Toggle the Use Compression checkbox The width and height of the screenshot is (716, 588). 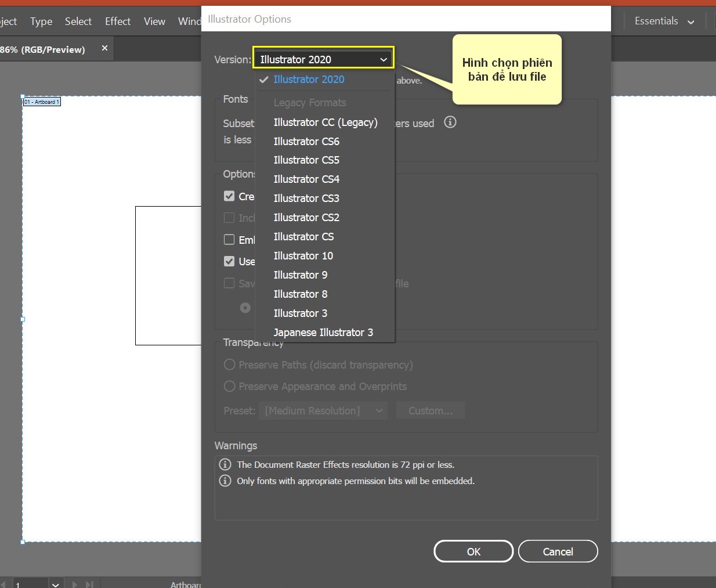tap(229, 261)
